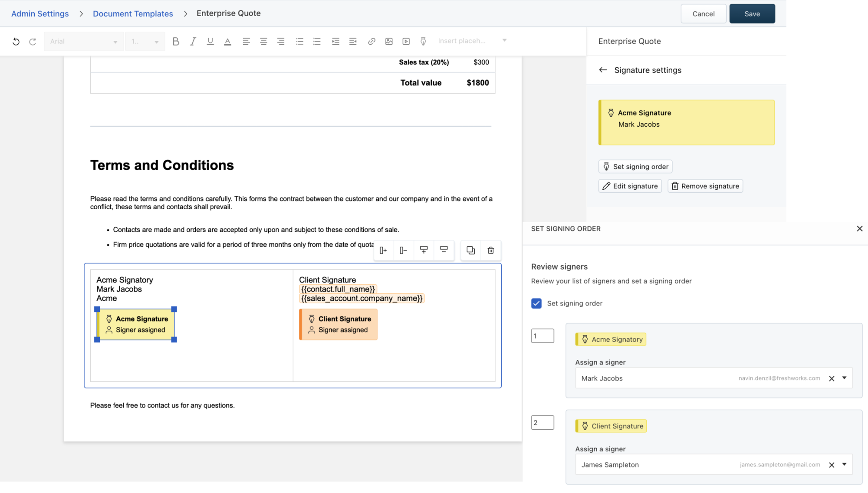Screen dimensions: 868x493
Task: Apply italic formatting icon
Action: [193, 42]
